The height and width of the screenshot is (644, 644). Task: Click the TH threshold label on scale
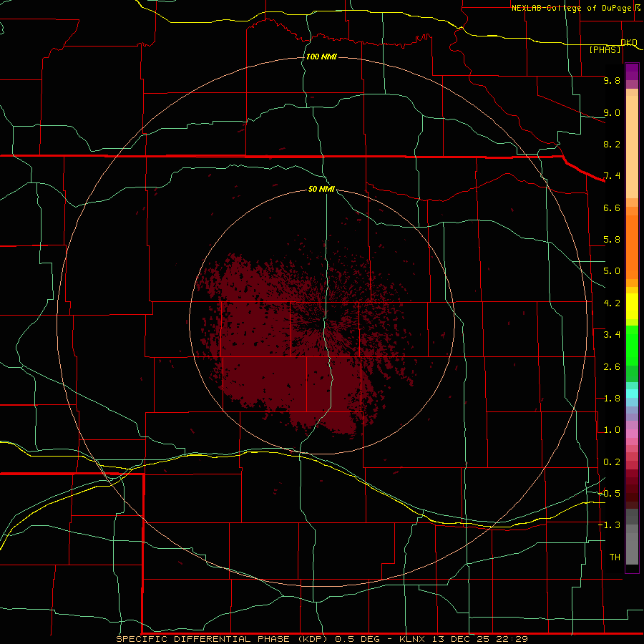click(x=615, y=557)
